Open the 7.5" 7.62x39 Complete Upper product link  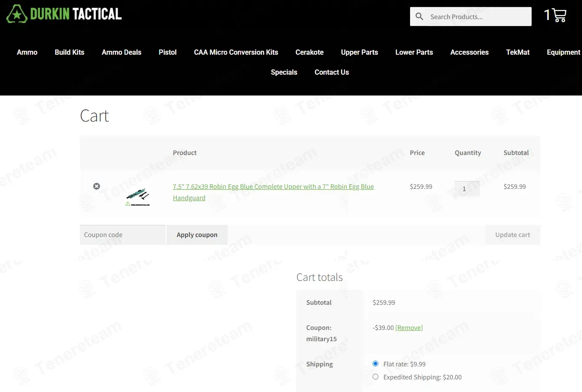(x=273, y=187)
